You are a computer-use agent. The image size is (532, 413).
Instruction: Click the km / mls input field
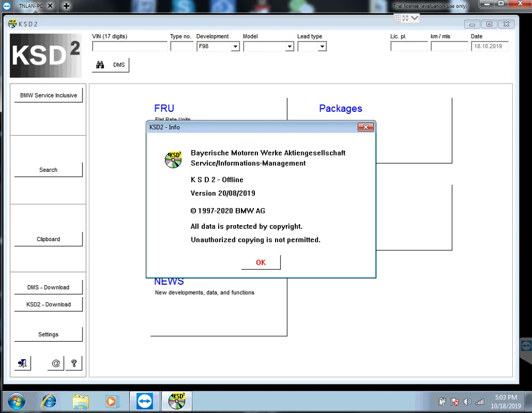[x=449, y=46]
